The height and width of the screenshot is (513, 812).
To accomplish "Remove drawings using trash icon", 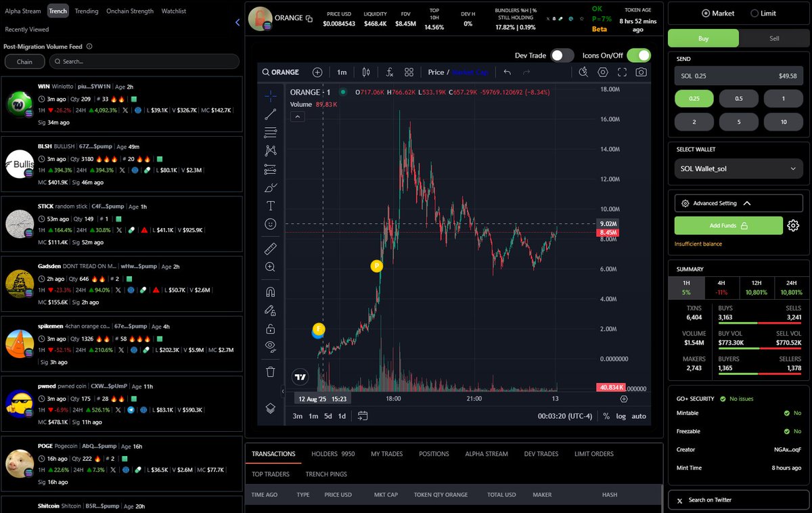I will pos(271,372).
